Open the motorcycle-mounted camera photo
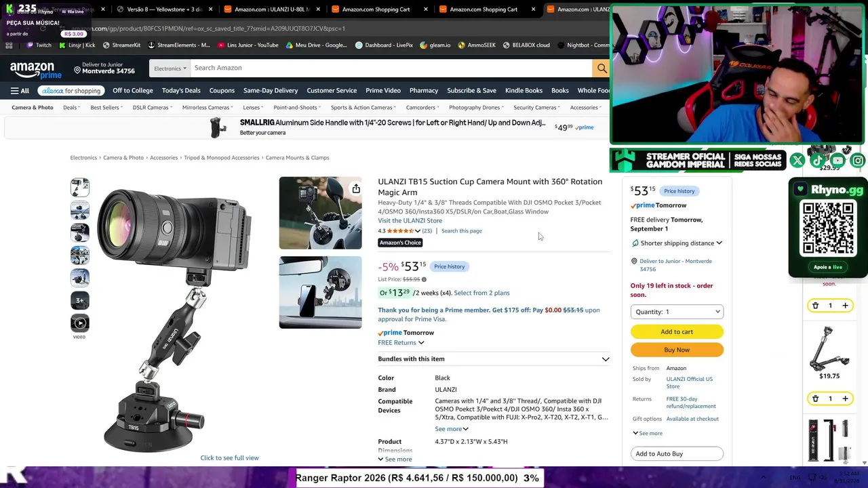 (x=320, y=213)
